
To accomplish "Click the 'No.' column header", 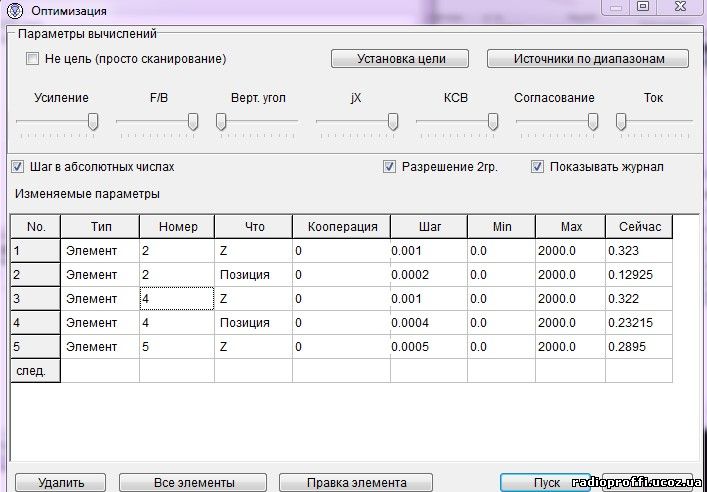I will (x=36, y=226).
